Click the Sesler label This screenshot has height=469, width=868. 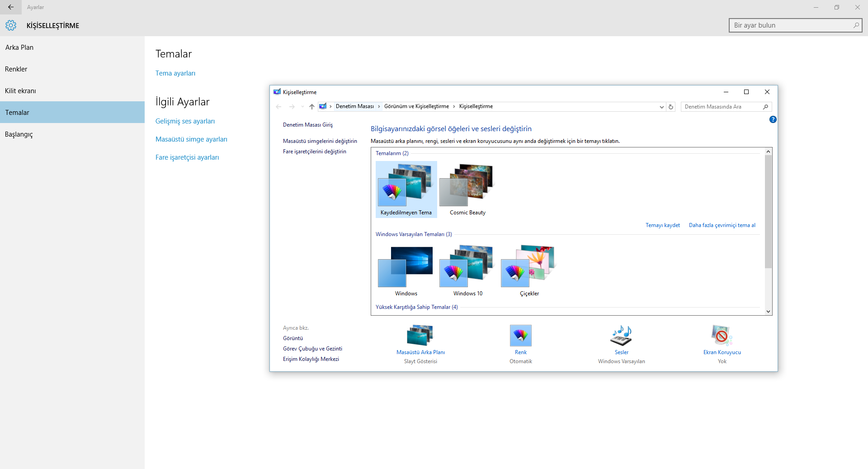(622, 352)
